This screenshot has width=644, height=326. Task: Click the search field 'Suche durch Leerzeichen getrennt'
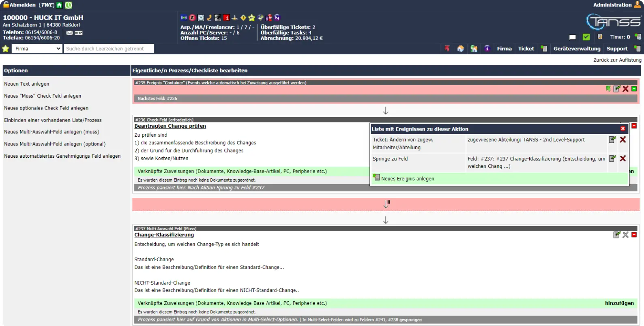[x=109, y=49]
